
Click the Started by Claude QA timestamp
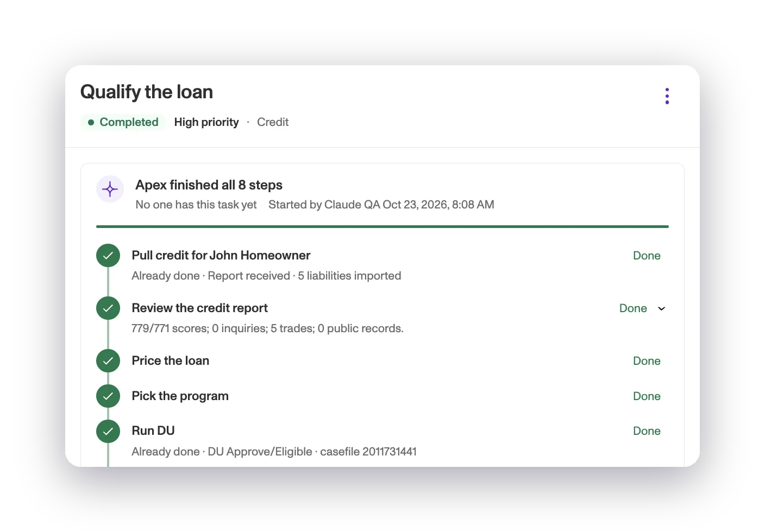click(x=381, y=205)
